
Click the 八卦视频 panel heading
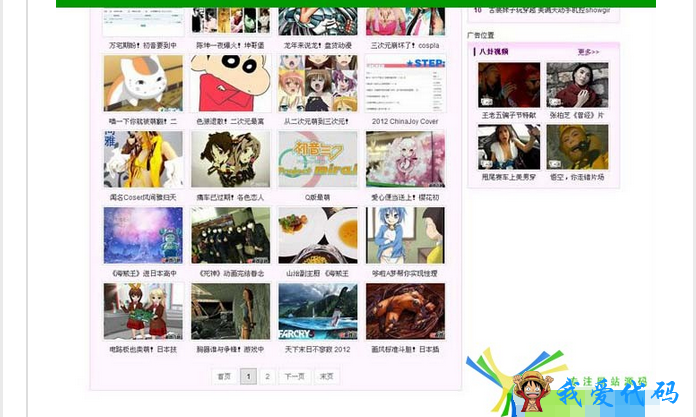(494, 52)
